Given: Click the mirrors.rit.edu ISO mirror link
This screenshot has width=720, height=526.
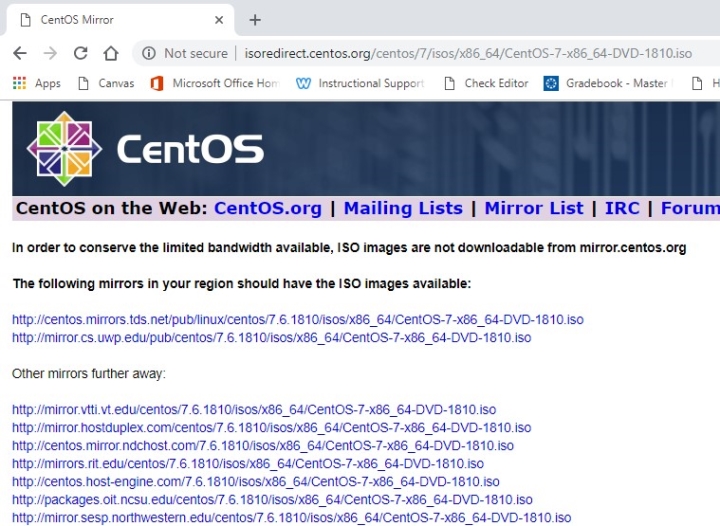Looking at the screenshot, I should point(247,464).
